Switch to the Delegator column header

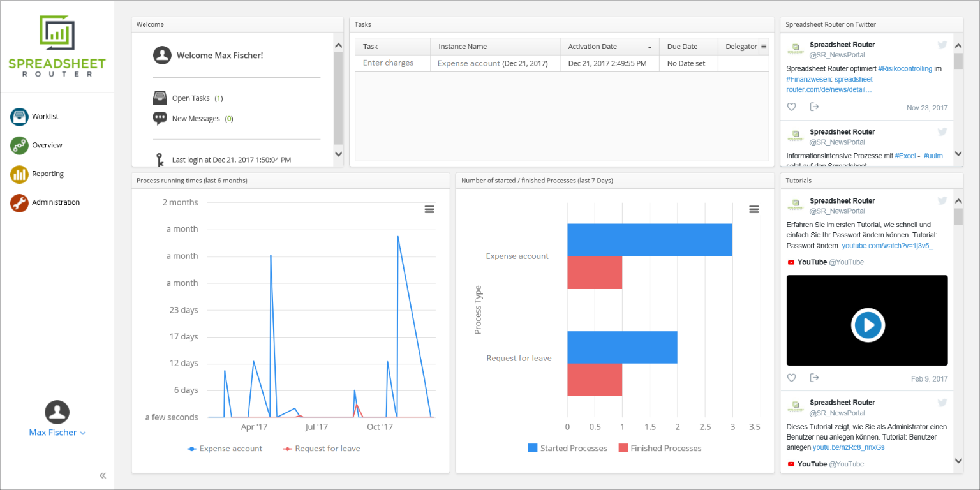tap(741, 47)
